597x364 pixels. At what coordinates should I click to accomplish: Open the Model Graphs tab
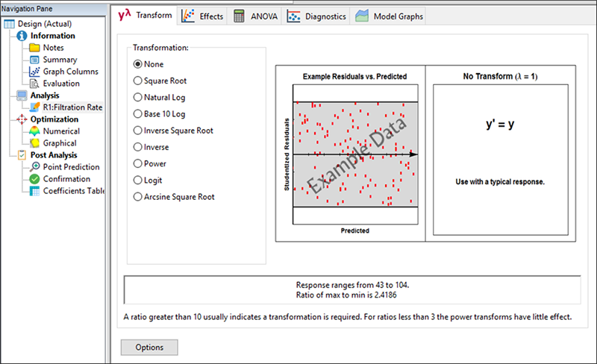[389, 16]
